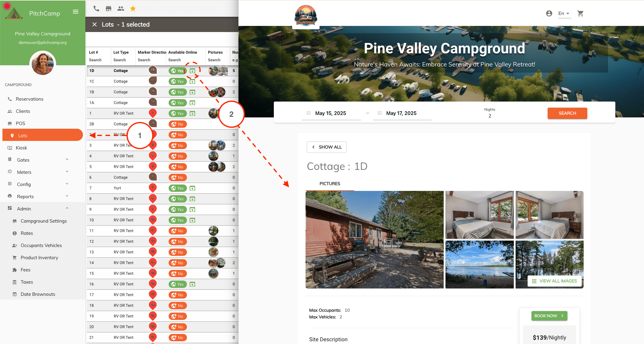The height and width of the screenshot is (344, 644).
Task: Open the En language dropdown
Action: (x=564, y=13)
